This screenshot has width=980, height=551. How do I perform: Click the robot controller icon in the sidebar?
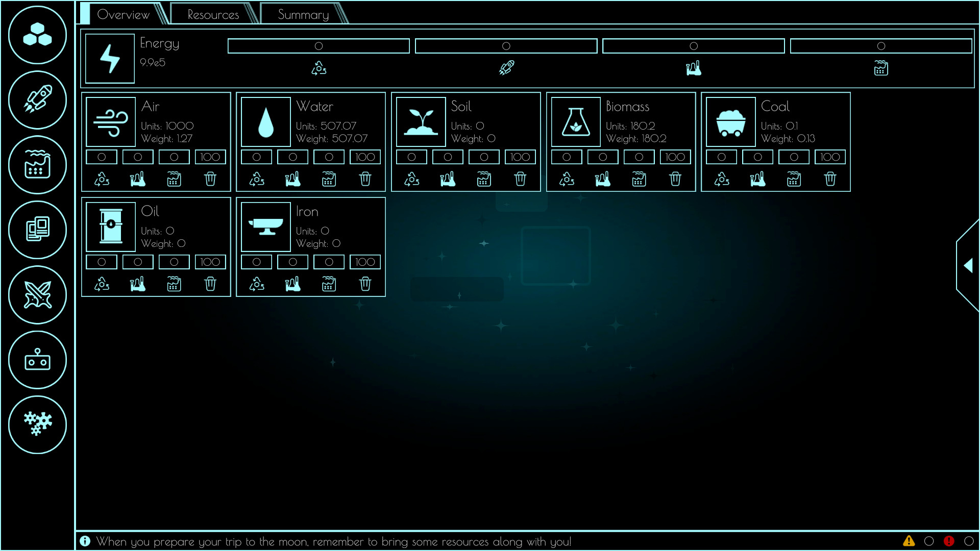(x=37, y=360)
